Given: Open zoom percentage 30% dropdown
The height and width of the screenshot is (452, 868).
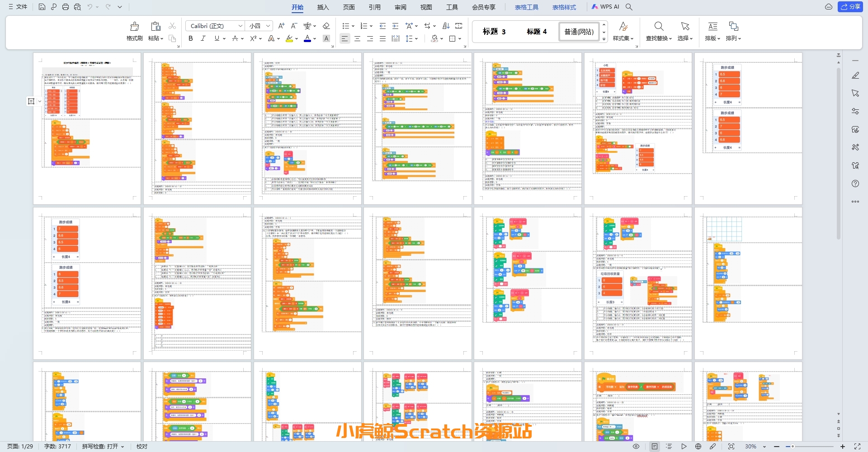Looking at the screenshot, I should pos(765,447).
